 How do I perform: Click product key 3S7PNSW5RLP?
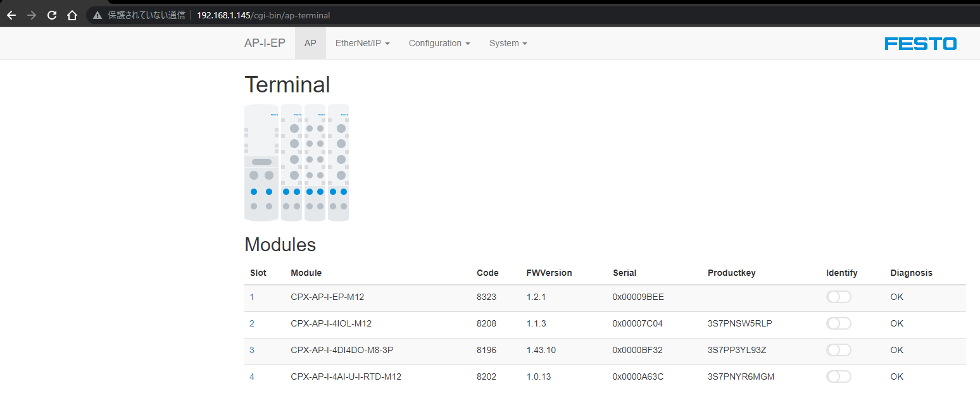click(x=740, y=323)
